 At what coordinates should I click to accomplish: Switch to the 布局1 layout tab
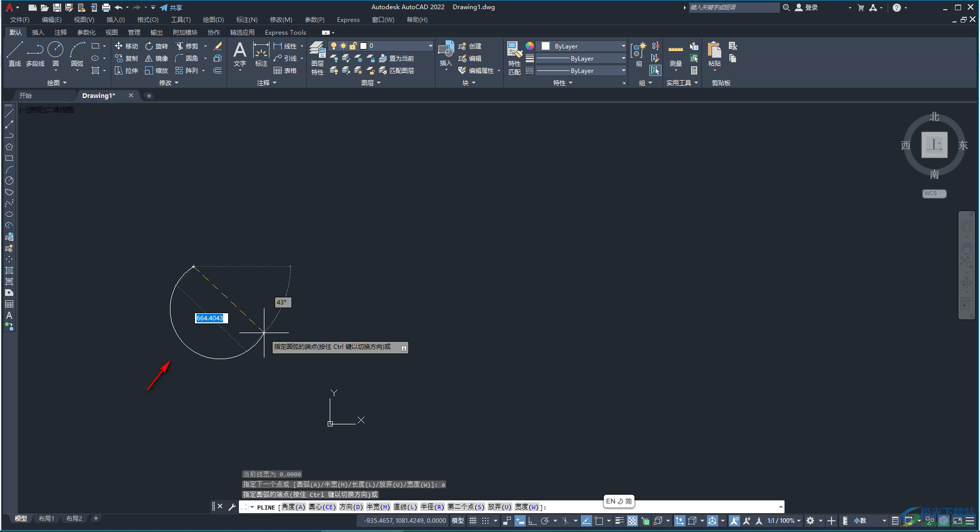click(46, 519)
